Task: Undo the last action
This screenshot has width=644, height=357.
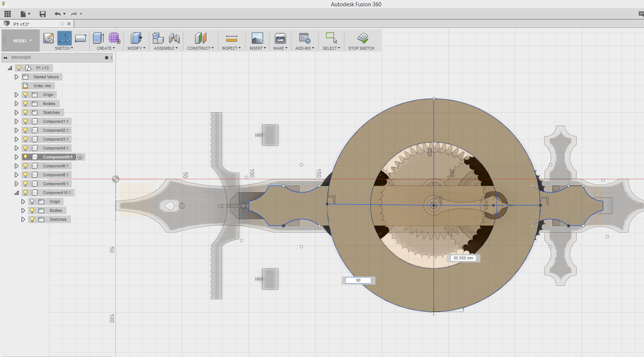Action: [x=57, y=14]
